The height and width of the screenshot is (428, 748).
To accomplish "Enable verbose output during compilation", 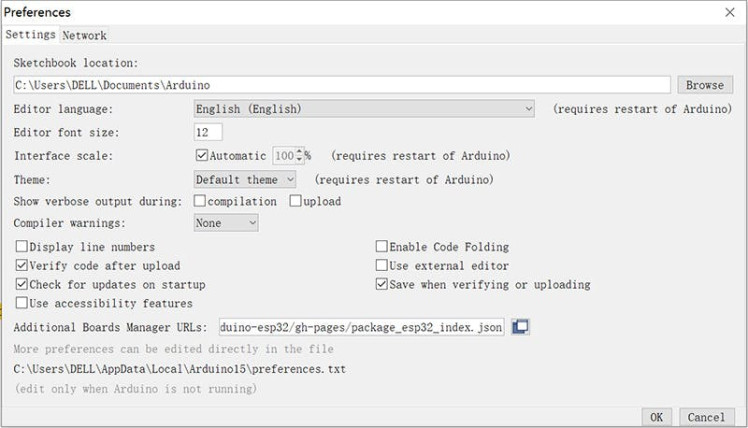I will click(200, 201).
